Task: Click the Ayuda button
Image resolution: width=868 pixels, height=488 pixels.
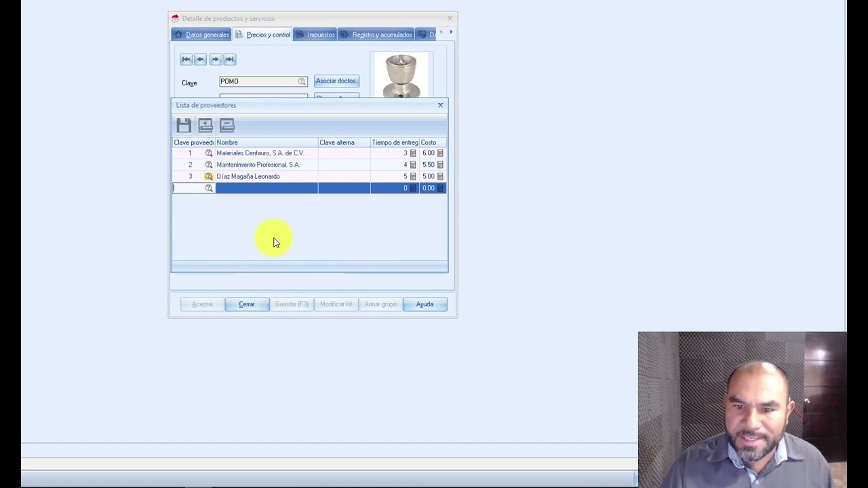Action: [425, 304]
